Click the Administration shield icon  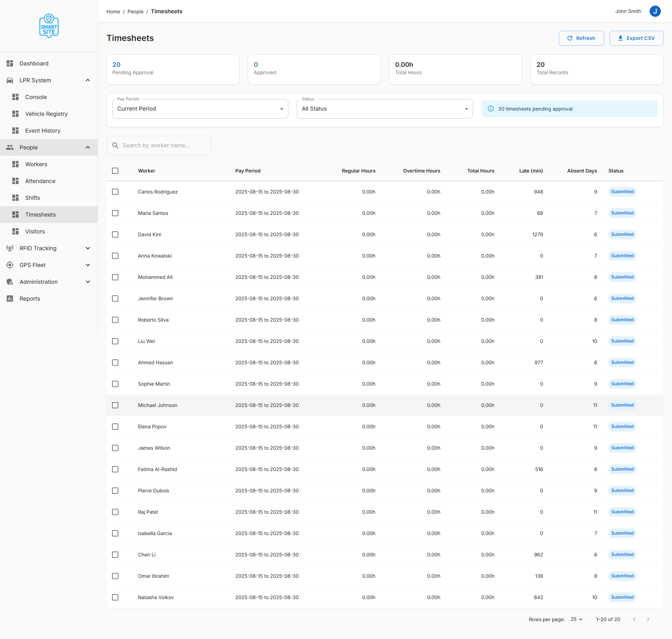click(10, 282)
